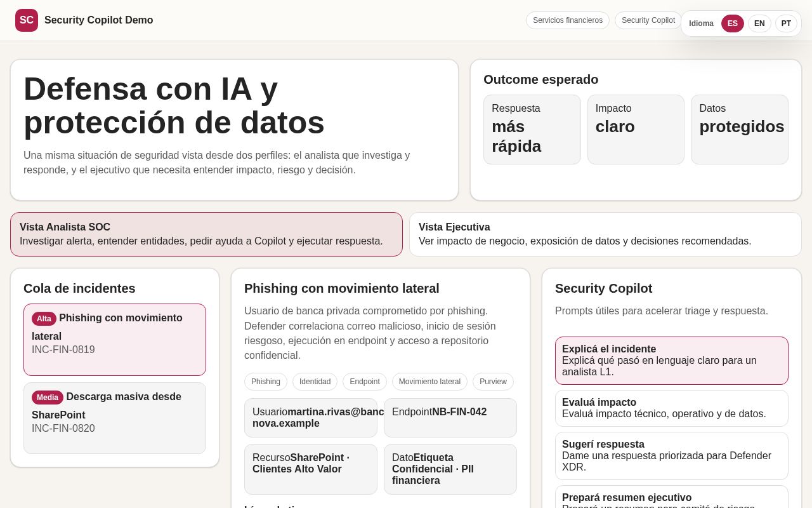Select the Endpoint NB-FIN-042 entity card
The image size is (812, 508).
(x=450, y=418)
